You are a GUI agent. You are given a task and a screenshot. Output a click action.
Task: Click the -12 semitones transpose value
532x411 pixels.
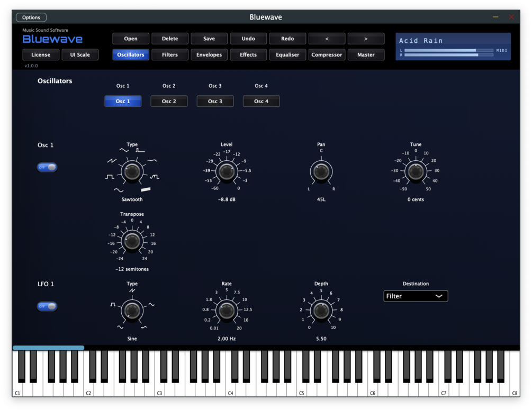pyautogui.click(x=132, y=269)
